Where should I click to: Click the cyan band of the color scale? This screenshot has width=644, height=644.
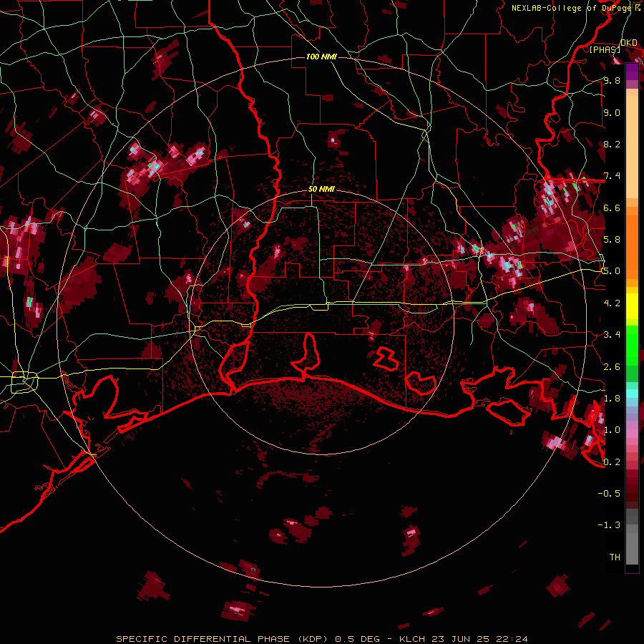pos(632,393)
